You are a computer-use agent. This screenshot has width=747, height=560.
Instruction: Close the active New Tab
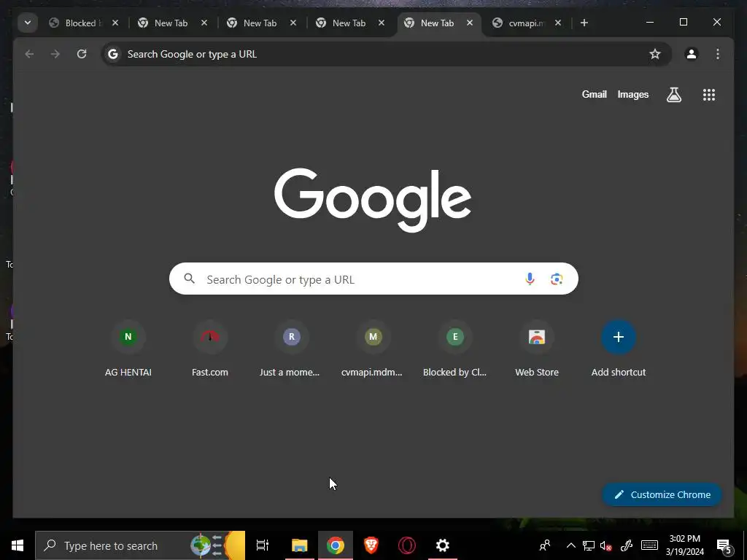[470, 23]
